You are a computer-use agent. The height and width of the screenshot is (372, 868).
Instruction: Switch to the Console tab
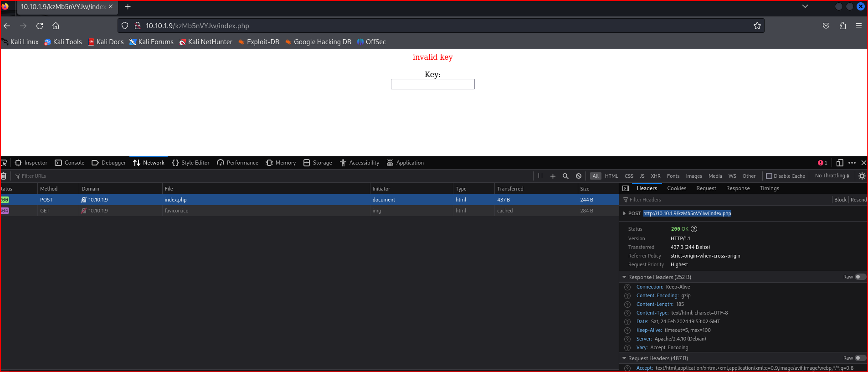[x=70, y=163]
